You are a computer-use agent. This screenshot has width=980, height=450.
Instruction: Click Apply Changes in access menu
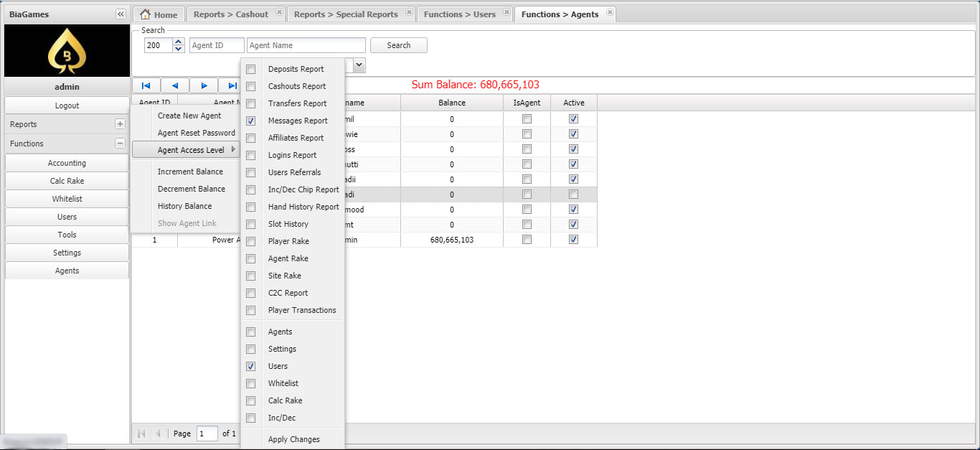(x=293, y=439)
